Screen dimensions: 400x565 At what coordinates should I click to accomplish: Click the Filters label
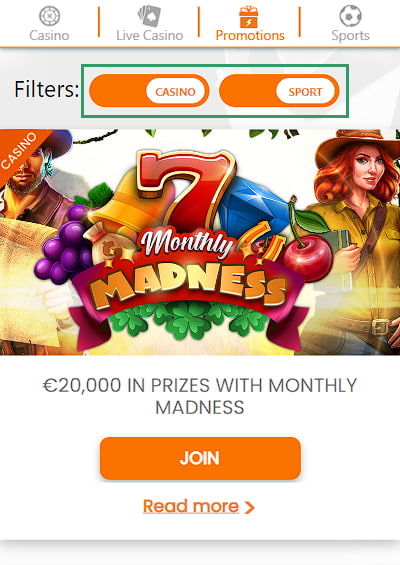[x=46, y=89]
